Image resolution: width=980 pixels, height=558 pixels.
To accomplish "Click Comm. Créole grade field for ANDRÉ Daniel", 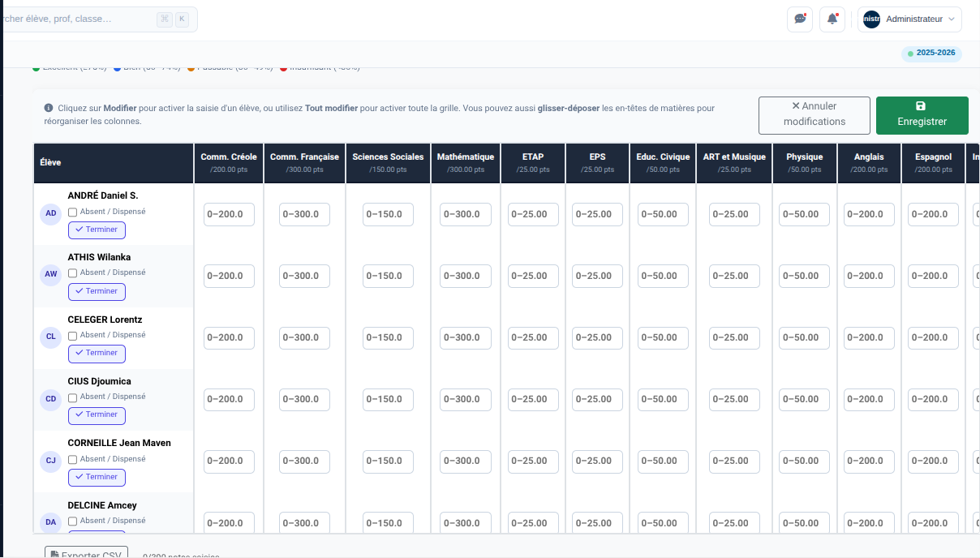I will (x=229, y=214).
